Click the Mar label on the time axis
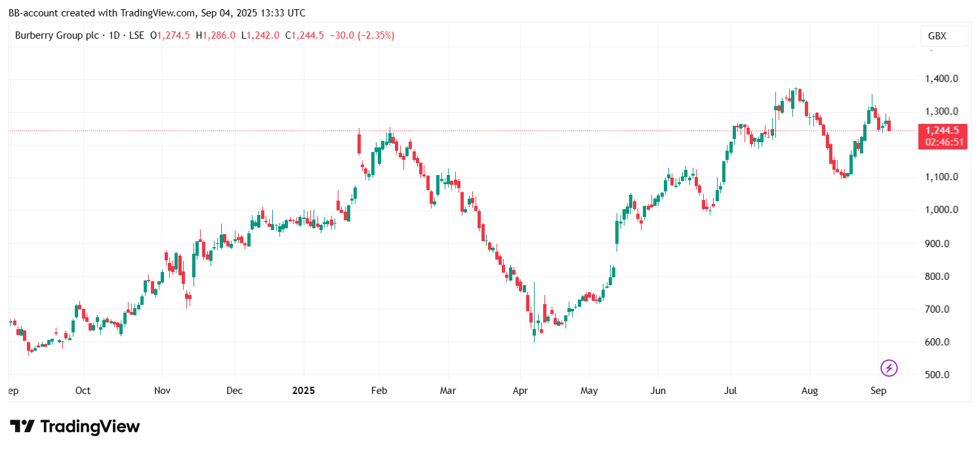Image resolution: width=980 pixels, height=451 pixels. coord(448,391)
